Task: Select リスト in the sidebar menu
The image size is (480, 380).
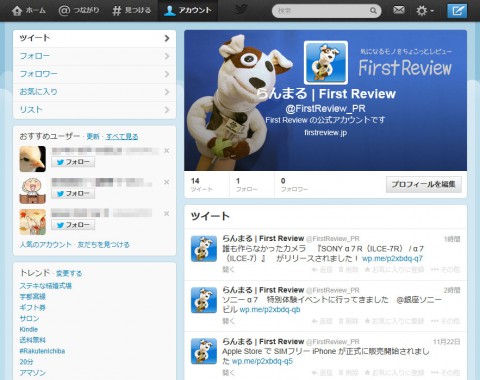Action: [x=94, y=110]
